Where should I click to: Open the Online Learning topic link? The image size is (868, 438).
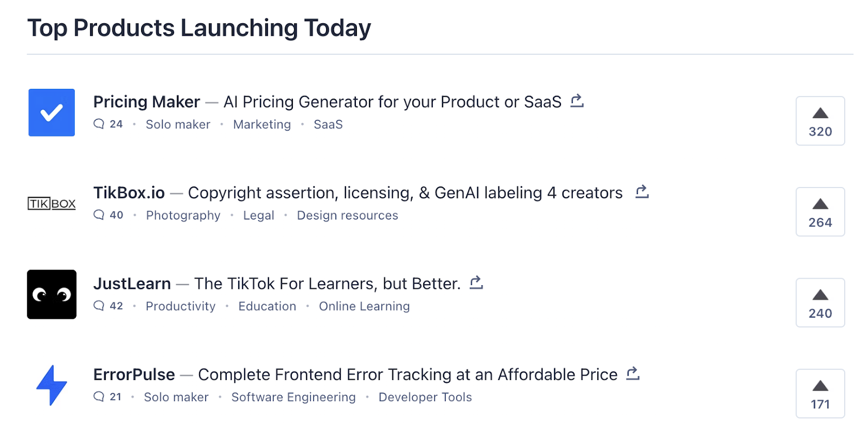click(365, 306)
